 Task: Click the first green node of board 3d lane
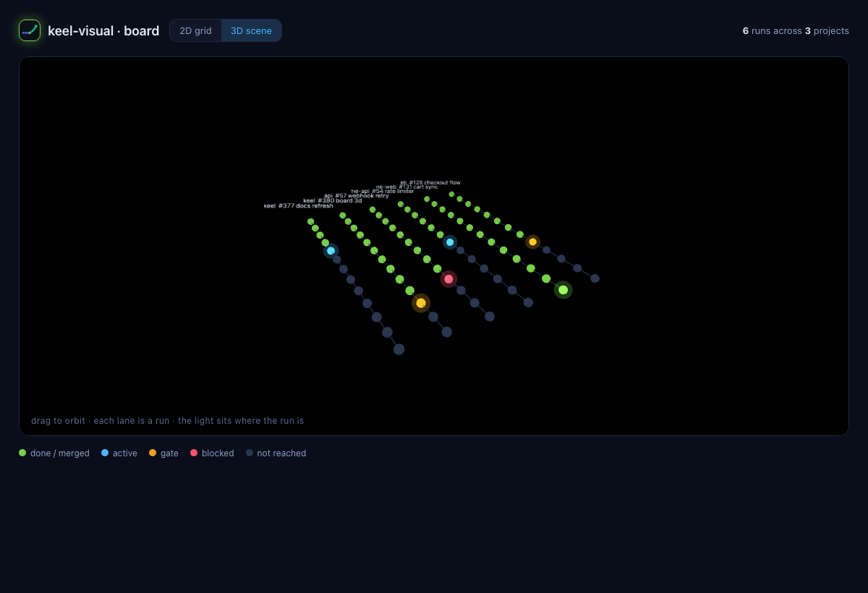pyautogui.click(x=343, y=216)
